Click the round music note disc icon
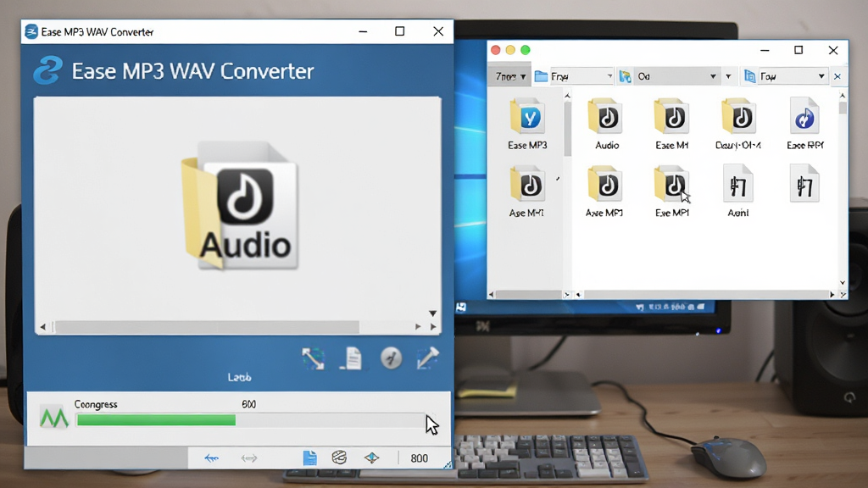Viewport: 868px width, 488px height. click(x=391, y=358)
